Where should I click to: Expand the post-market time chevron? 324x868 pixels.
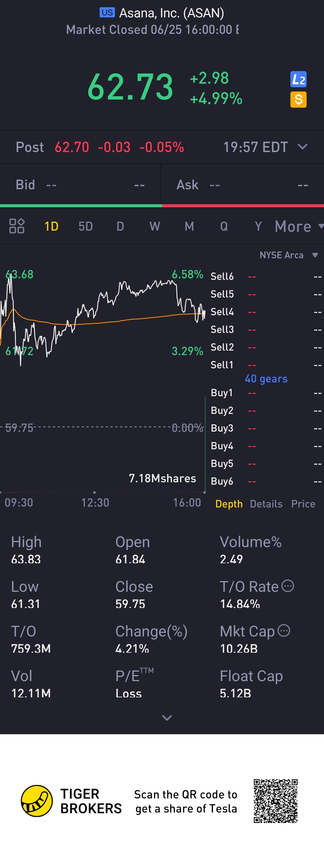click(x=302, y=147)
